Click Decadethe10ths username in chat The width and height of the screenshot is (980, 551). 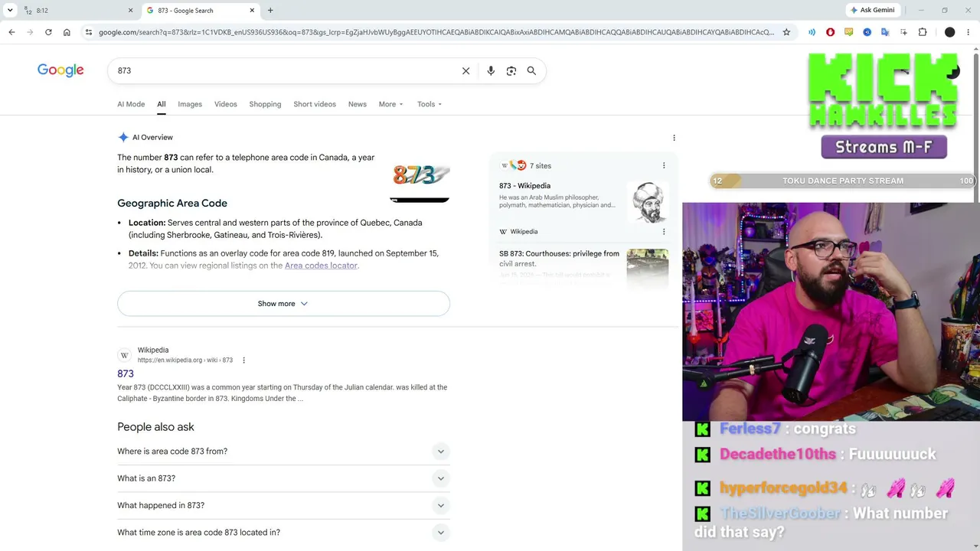(778, 454)
